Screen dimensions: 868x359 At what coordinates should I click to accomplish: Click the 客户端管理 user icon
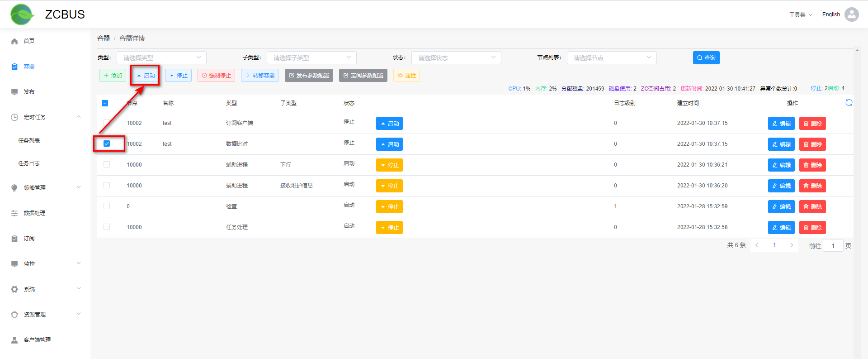point(14,340)
